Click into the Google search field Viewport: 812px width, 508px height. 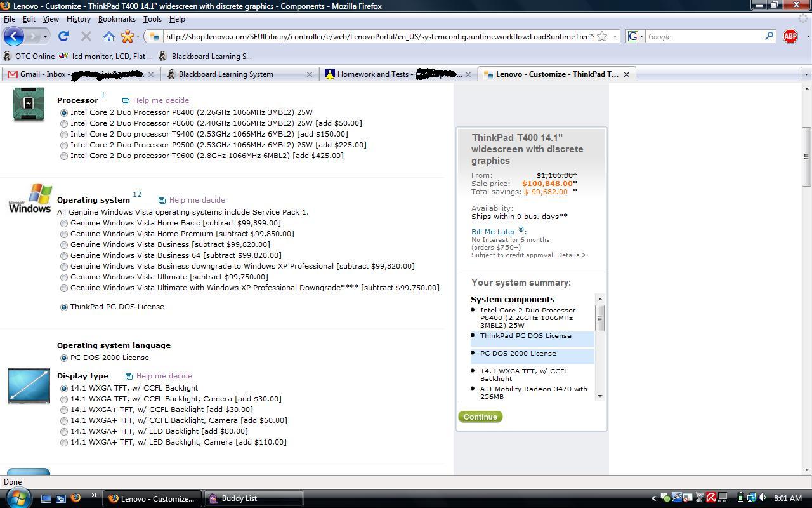[x=704, y=36]
